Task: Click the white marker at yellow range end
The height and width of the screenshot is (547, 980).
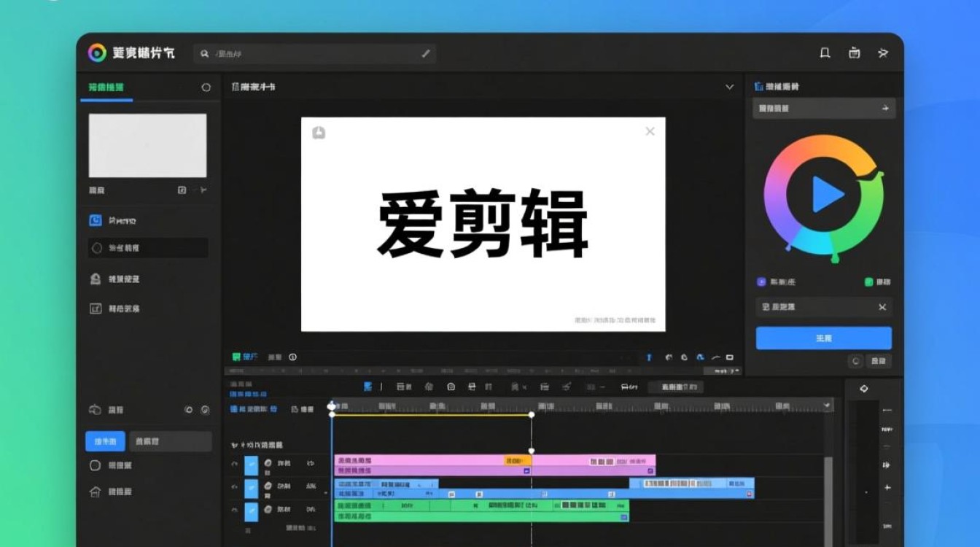Action: (531, 414)
